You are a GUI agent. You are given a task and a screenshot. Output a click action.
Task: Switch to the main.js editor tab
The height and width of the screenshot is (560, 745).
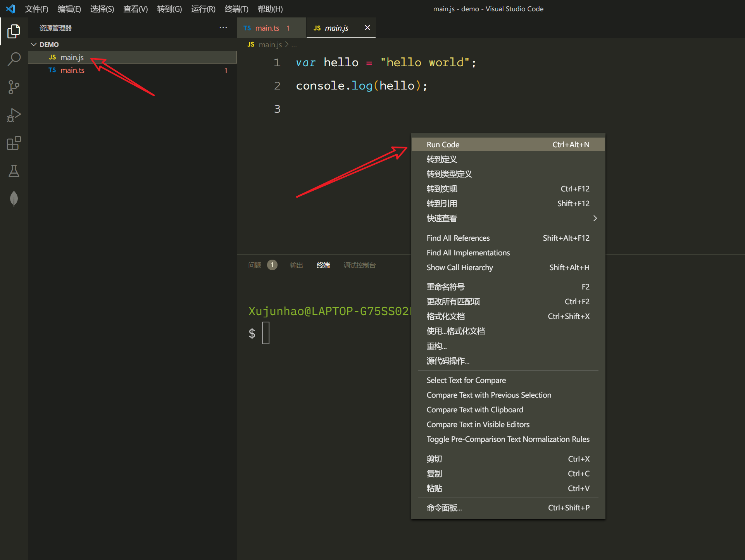(x=341, y=28)
